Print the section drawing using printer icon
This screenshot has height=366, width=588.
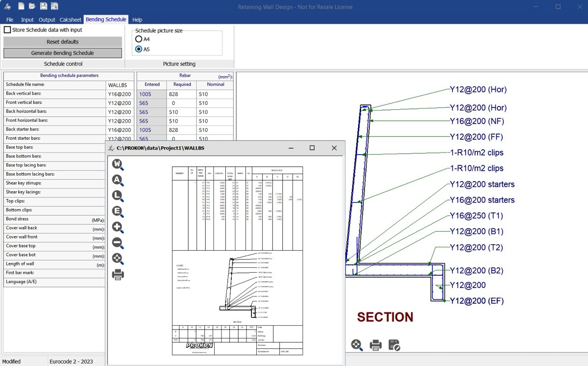click(x=376, y=345)
